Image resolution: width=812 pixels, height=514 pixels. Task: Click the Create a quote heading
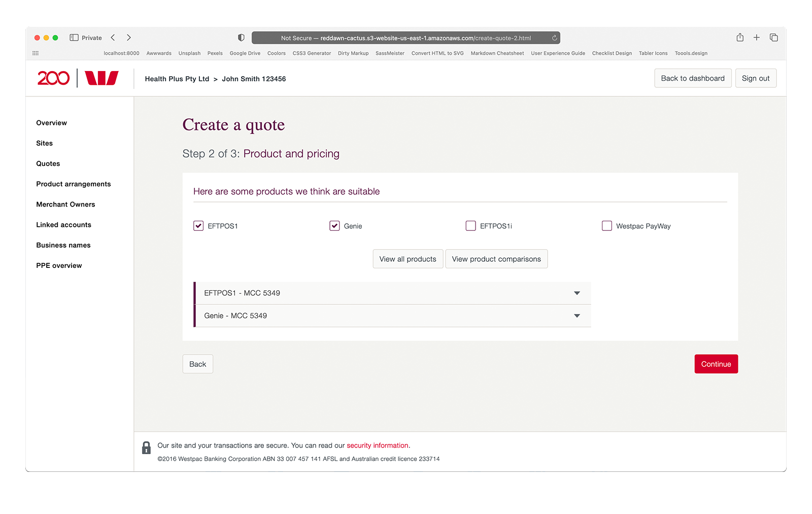point(233,125)
